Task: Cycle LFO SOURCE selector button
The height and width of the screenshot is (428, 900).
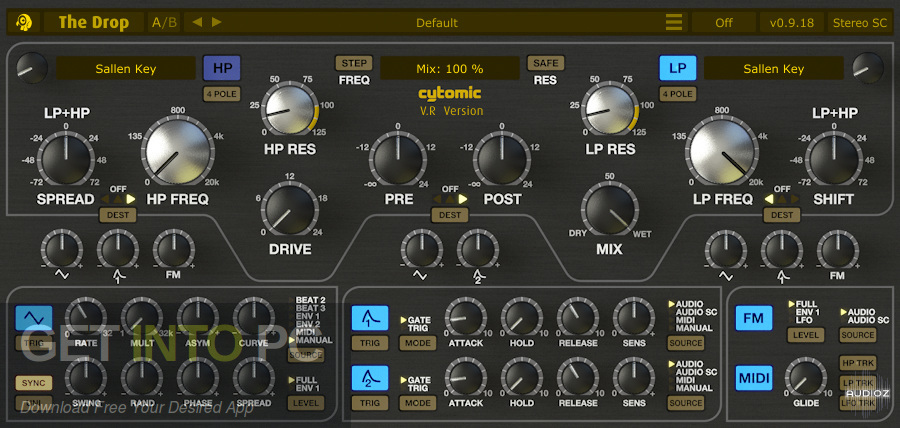Action: click(x=306, y=355)
